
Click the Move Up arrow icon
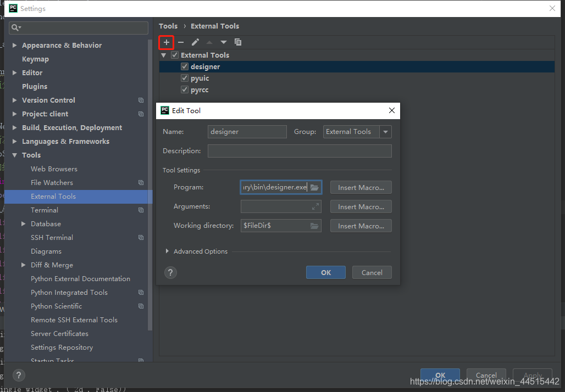pos(209,42)
